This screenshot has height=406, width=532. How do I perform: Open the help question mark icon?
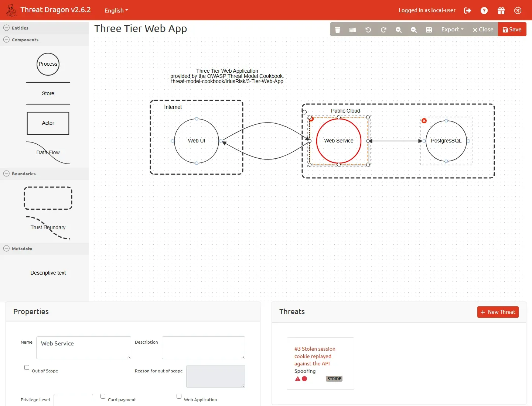[x=484, y=10]
